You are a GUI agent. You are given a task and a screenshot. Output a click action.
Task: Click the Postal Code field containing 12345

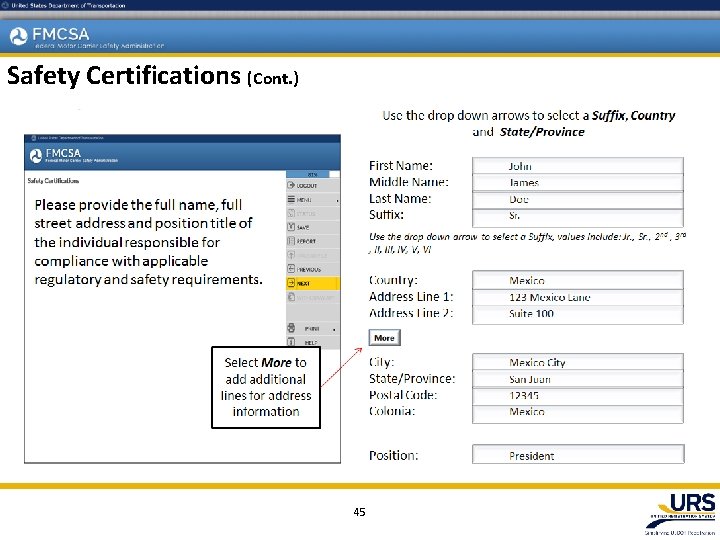tap(578, 396)
